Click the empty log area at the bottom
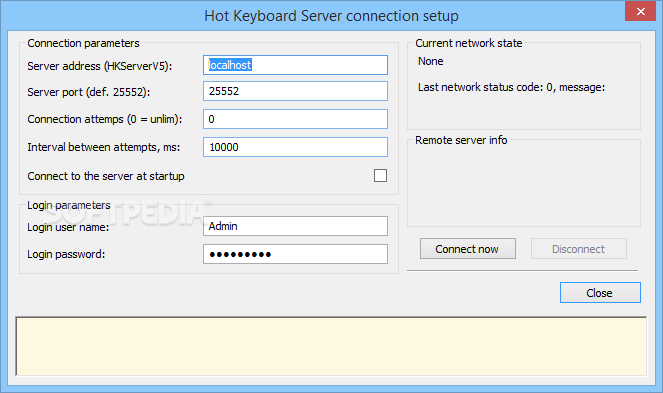This screenshot has width=663, height=393. 332,346
